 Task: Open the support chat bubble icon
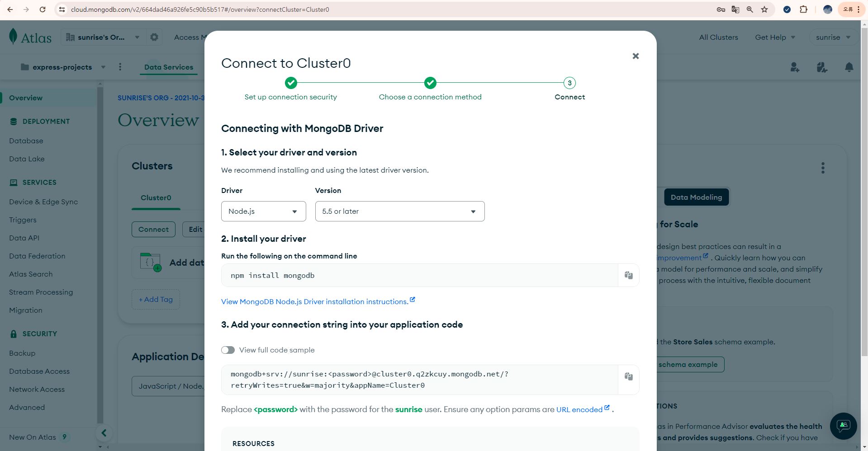[843, 426]
